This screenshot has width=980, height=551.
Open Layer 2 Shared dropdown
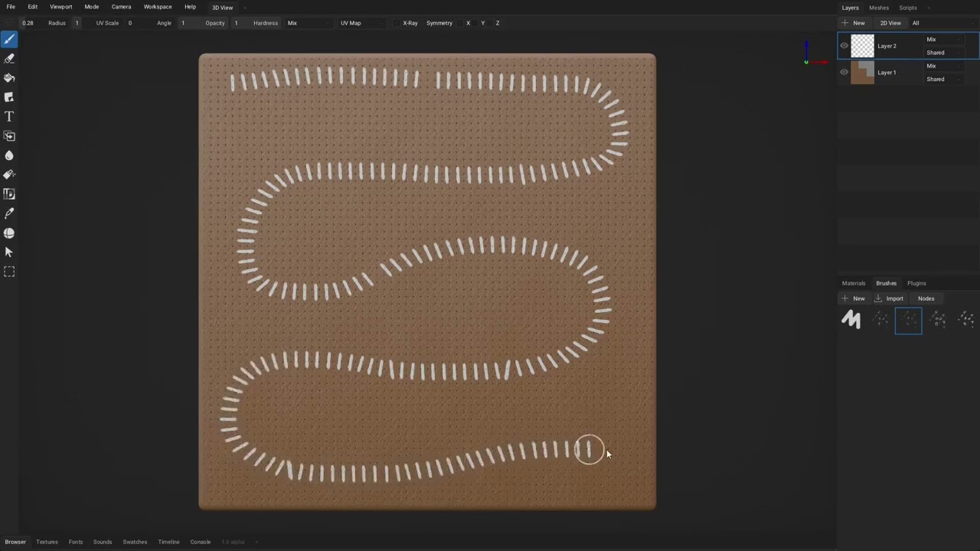tap(943, 53)
